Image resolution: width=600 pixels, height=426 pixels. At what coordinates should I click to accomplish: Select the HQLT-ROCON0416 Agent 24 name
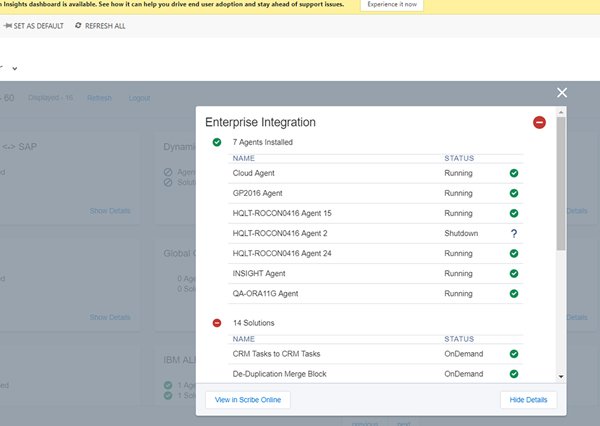(282, 253)
